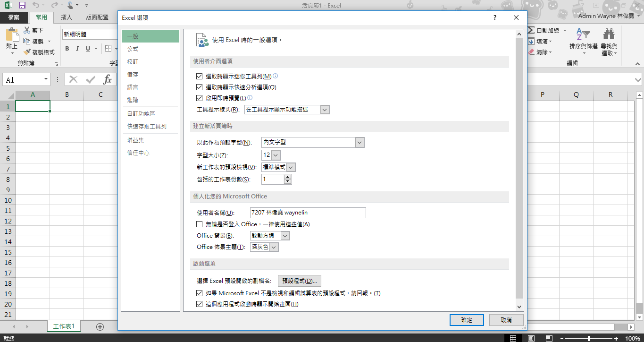Click the 使用者名稱 input field

click(x=308, y=213)
